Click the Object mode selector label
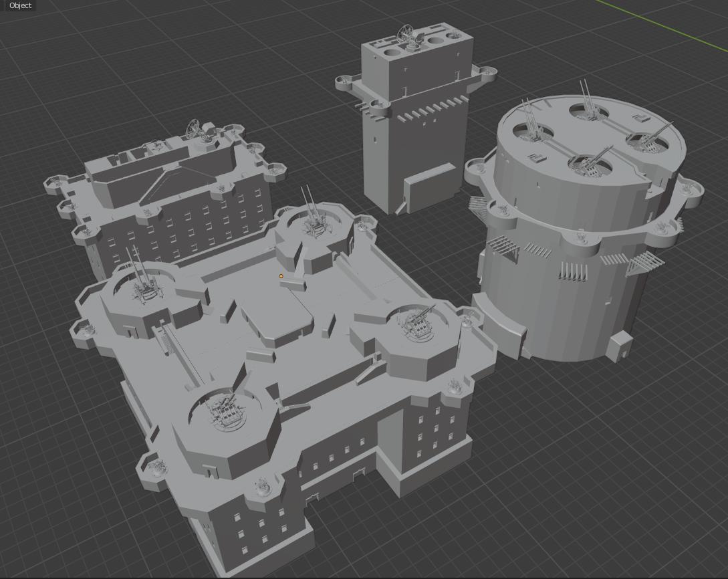728x579 pixels. 19,5
